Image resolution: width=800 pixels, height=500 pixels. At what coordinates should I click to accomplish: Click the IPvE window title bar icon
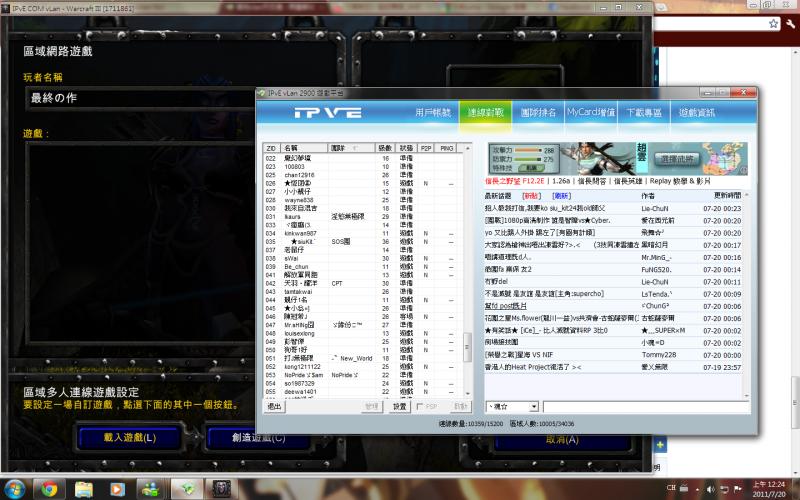[262, 93]
